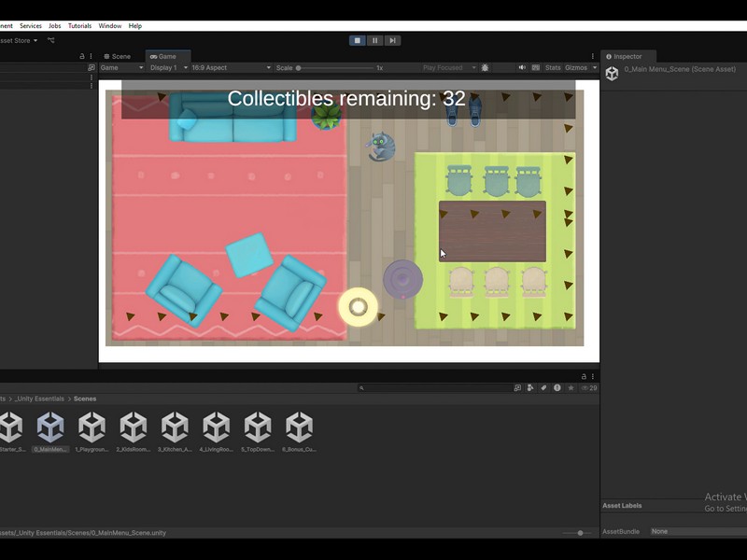Toggle the Stats overlay
The image size is (747, 560).
click(x=553, y=68)
